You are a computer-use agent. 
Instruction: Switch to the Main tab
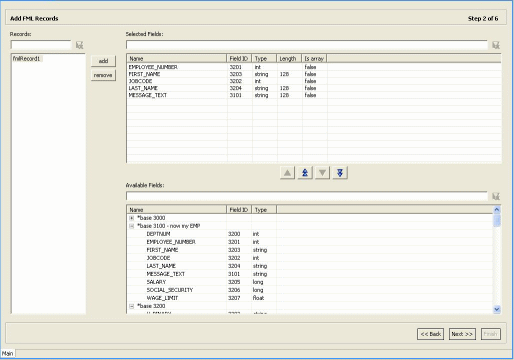coord(8,353)
